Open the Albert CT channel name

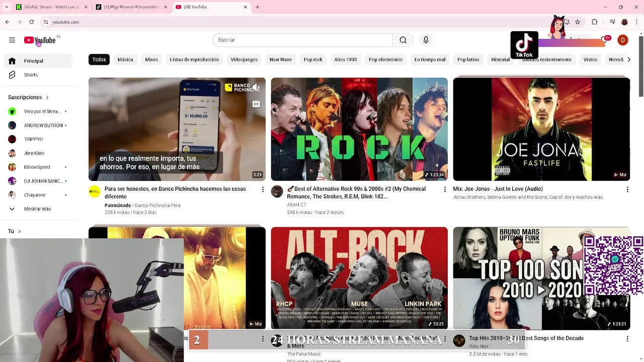point(296,205)
